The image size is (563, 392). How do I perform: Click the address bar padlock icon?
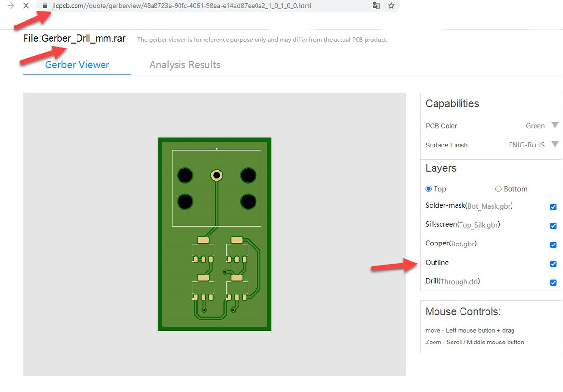(45, 6)
